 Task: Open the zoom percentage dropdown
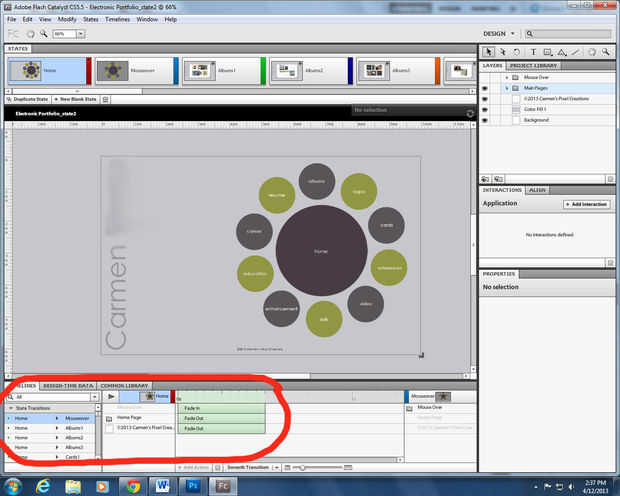coord(80,34)
